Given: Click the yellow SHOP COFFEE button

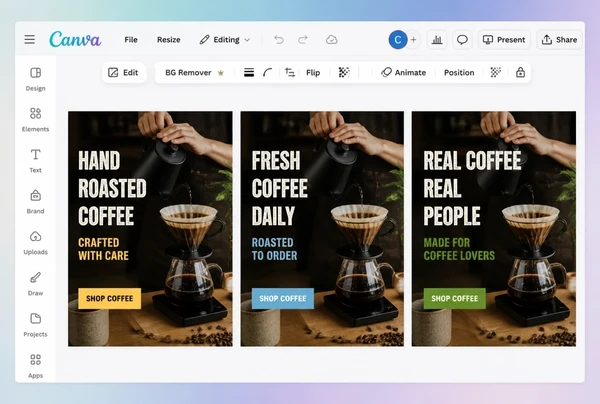Looking at the screenshot, I should tap(109, 298).
